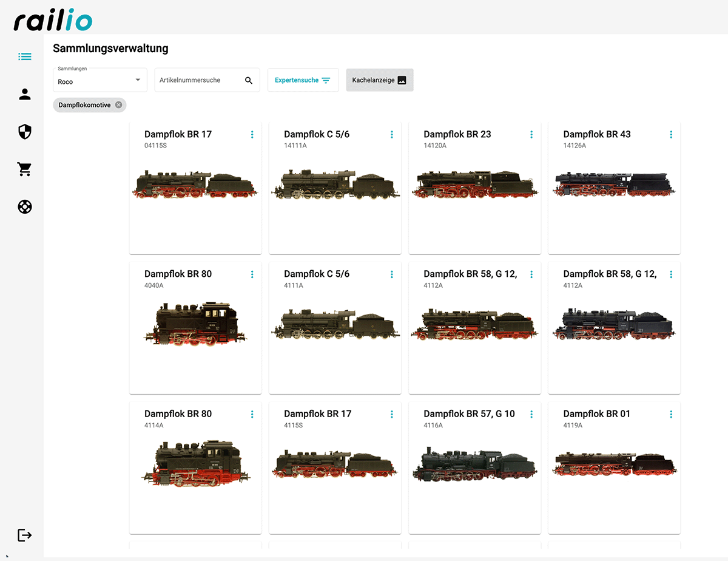Select title Dampflok C 5/6 above 14111A

point(317,134)
